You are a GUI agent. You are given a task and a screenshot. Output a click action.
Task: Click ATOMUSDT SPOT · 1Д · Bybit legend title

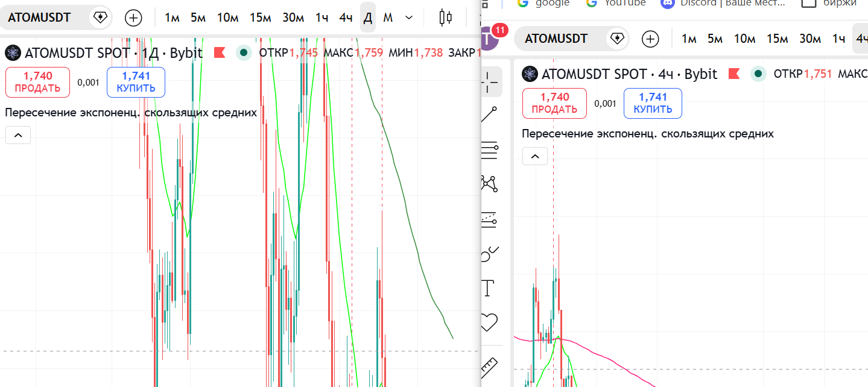click(113, 53)
